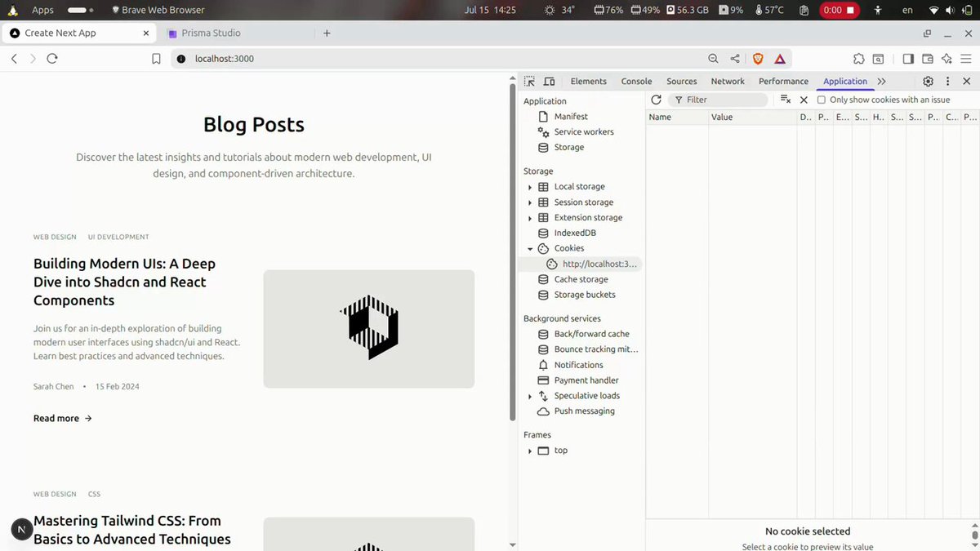This screenshot has height=551, width=980.
Task: Open the Leo AI sparkle icon
Action: point(947,59)
